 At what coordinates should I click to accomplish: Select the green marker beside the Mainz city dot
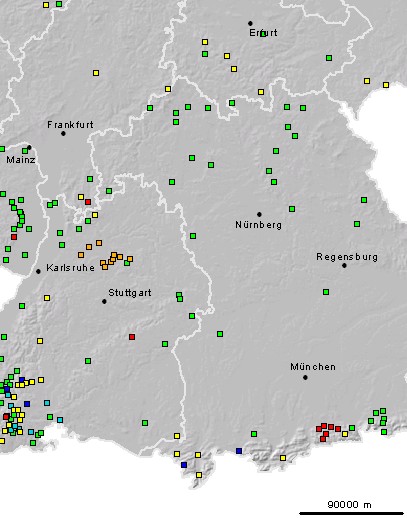(x=25, y=151)
